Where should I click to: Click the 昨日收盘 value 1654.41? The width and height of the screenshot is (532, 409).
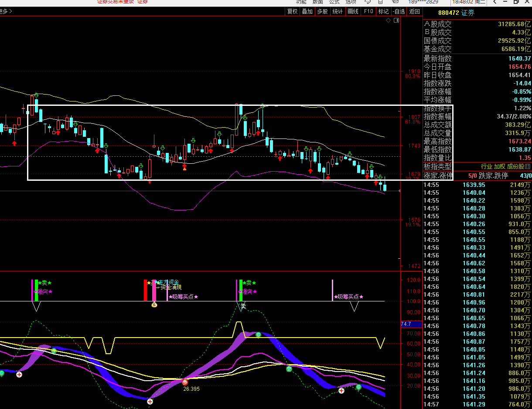point(519,75)
